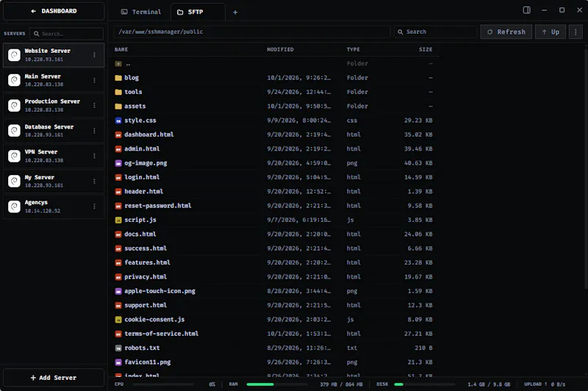Click the apple-touch-icon.png file icon
This screenshot has width=588, height=391.
[x=118, y=291]
